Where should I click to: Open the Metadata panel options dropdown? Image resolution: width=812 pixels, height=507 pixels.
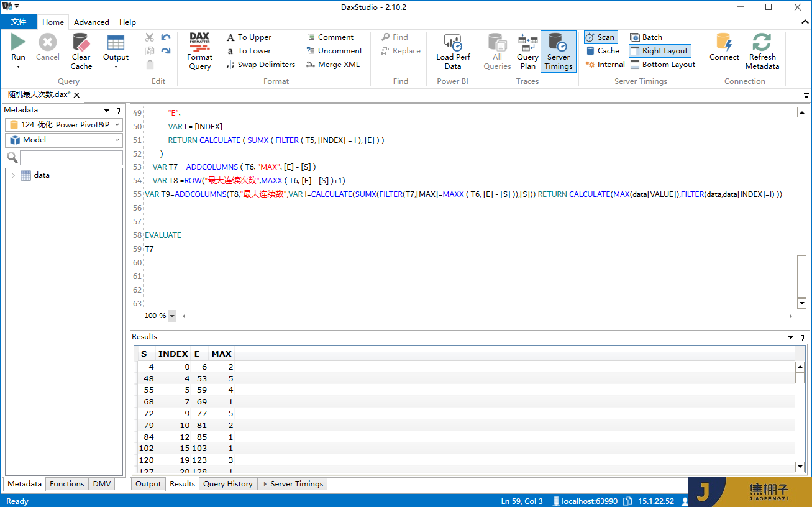click(107, 111)
